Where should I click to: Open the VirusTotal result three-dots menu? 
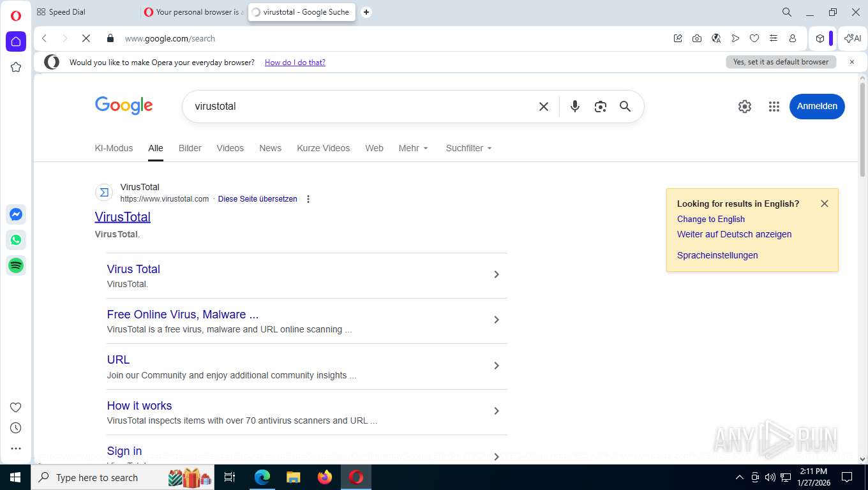(308, 199)
